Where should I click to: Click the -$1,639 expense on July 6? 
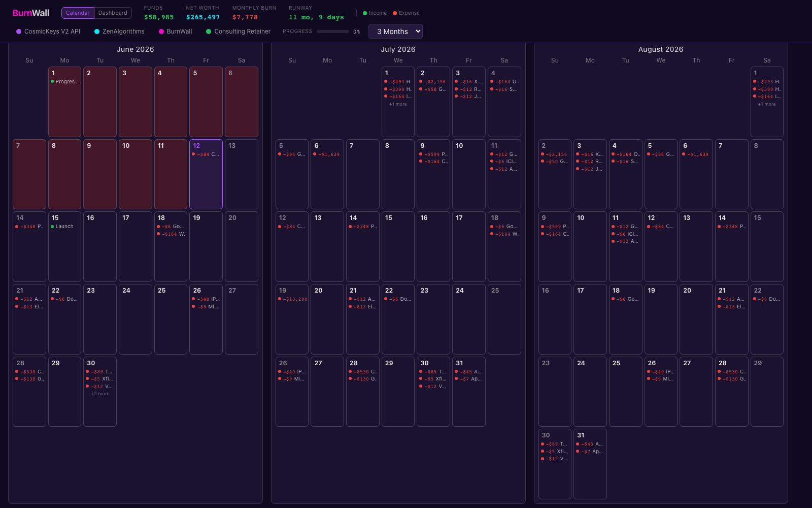coord(327,154)
